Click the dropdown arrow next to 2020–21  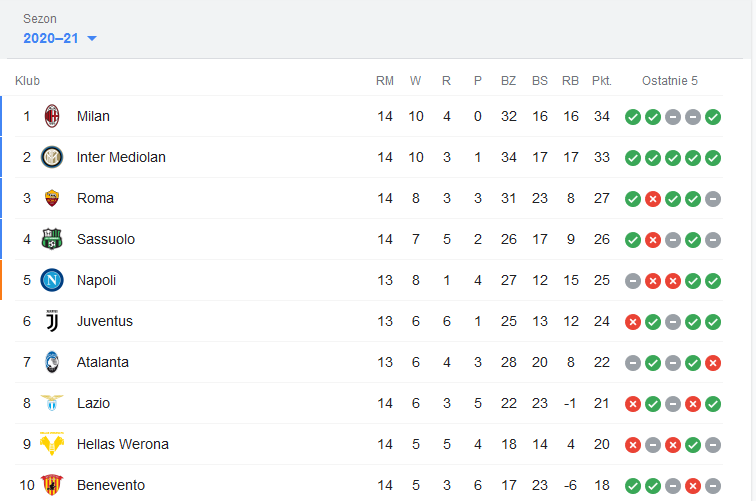(92, 39)
